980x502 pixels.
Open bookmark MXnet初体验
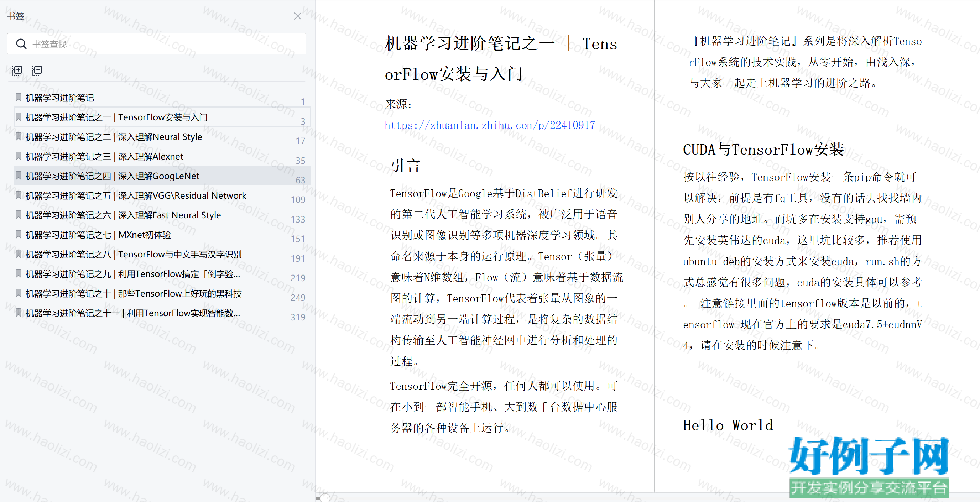162,235
